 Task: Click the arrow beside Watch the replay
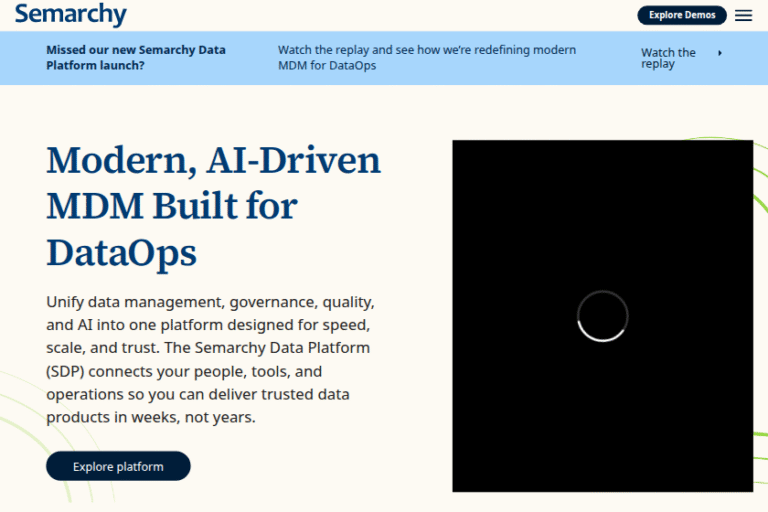coord(720,53)
